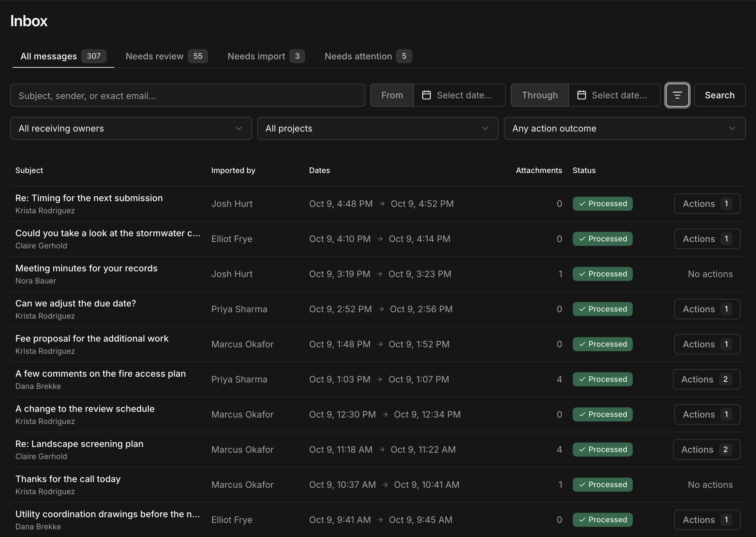756x537 pixels.
Task: Open Actions for Re: Landscape screening plan
Action: (x=707, y=450)
